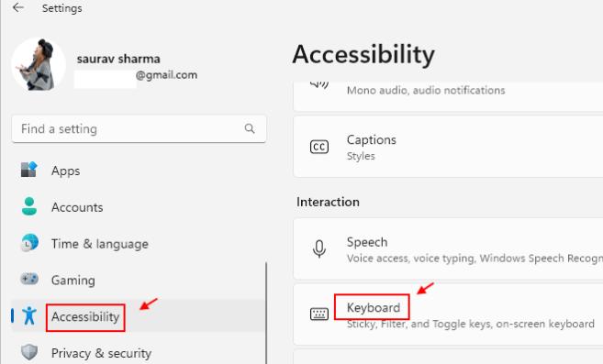Click the Captions CC icon
603x364 pixels.
[319, 147]
